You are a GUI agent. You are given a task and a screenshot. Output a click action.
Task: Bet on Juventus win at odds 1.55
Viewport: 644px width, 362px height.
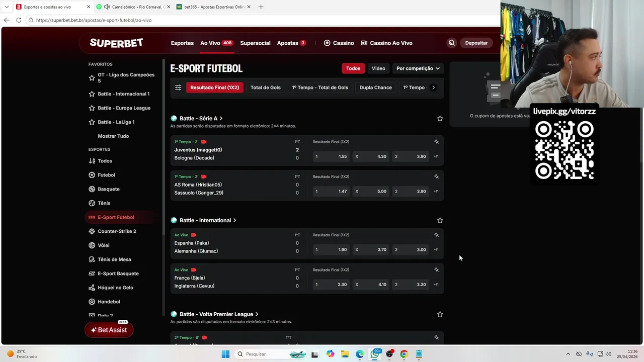tap(331, 156)
